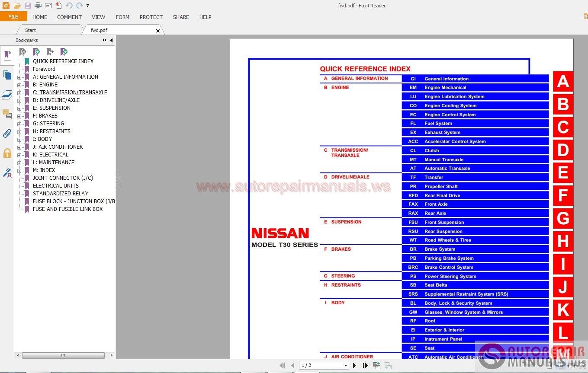
Task: Click the Redo arrow icon
Action: point(79,6)
